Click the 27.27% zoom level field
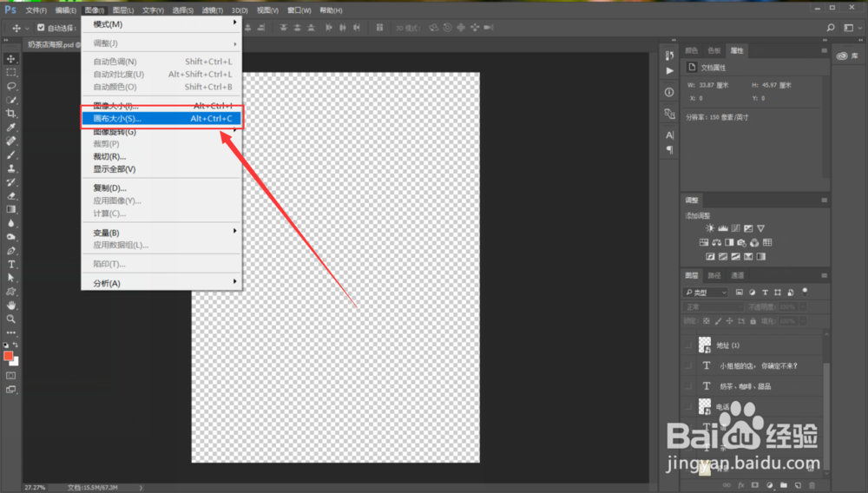868x493 pixels. (35, 488)
